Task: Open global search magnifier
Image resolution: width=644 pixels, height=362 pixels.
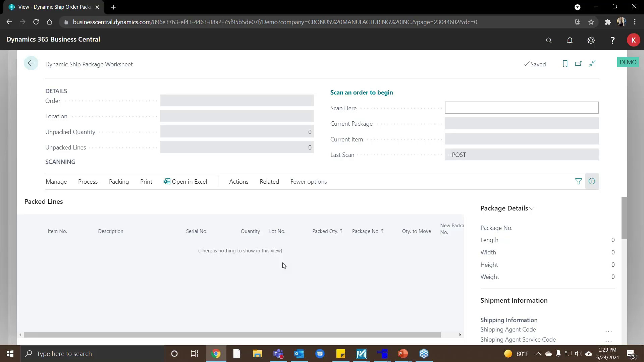Action: click(548, 40)
